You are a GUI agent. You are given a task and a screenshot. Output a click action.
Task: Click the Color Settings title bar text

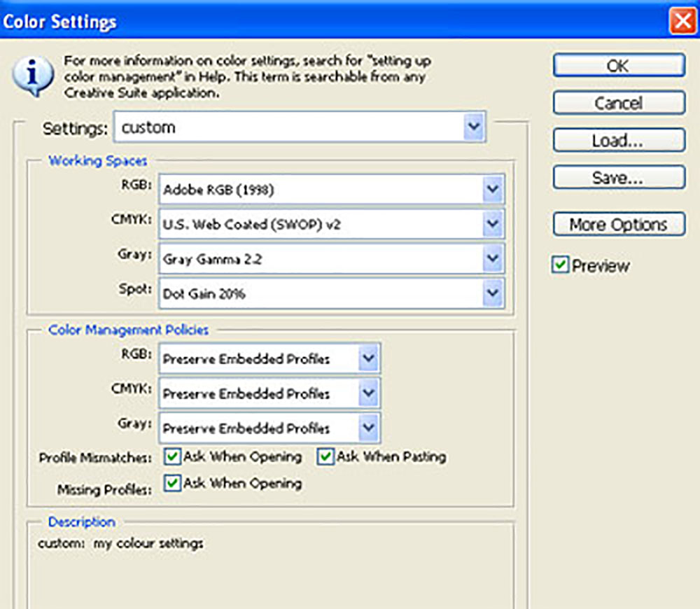[x=59, y=22]
